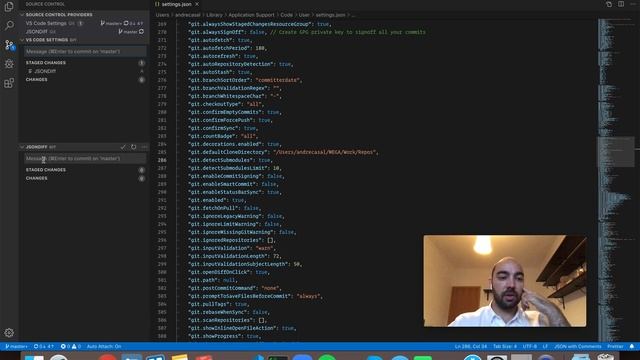Click line number 286 in the gutter
Viewport: 640px width, 360px height.
click(x=162, y=160)
